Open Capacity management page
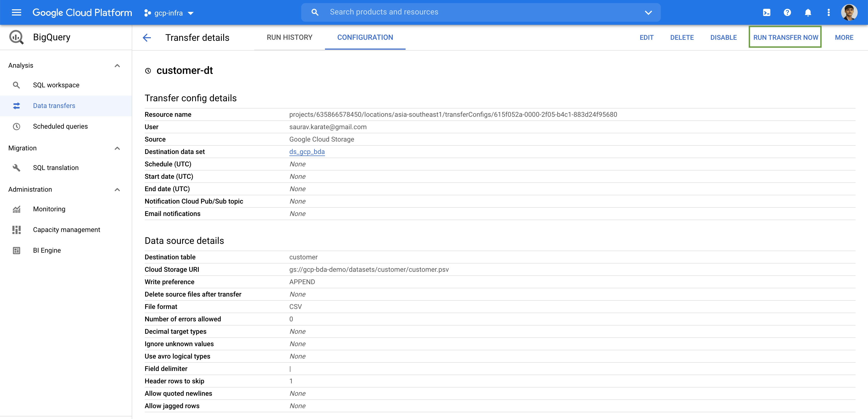 (x=66, y=230)
